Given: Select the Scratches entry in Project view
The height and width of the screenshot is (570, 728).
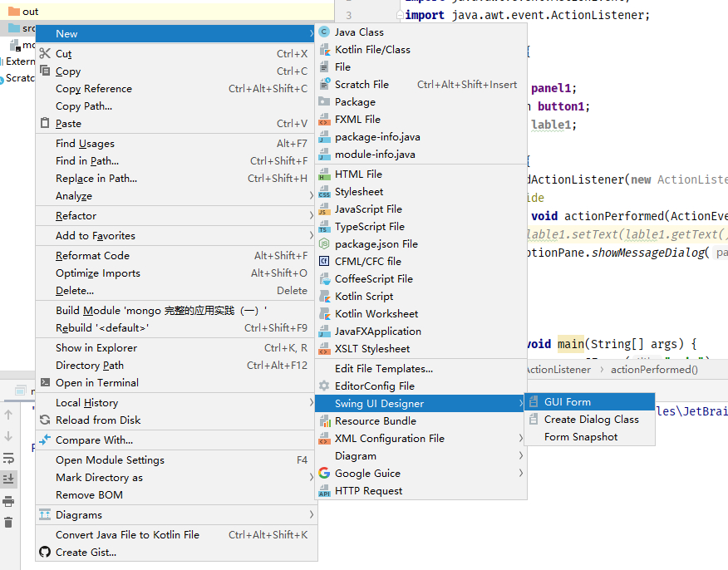Looking at the screenshot, I should click(x=18, y=77).
